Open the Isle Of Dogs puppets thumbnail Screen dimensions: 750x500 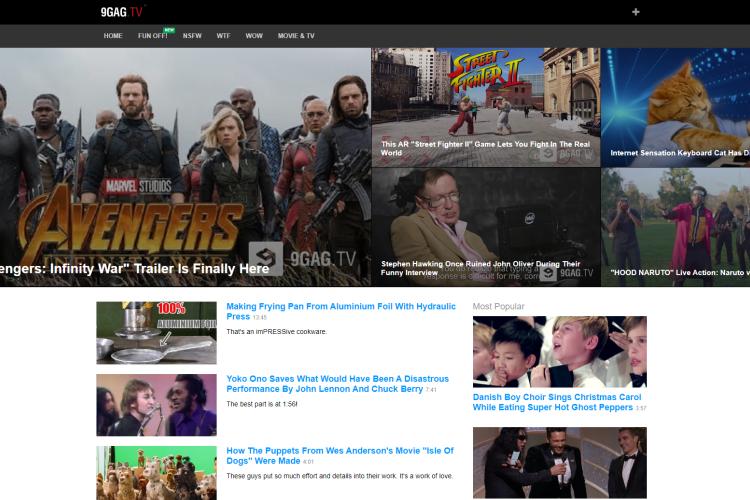156,473
